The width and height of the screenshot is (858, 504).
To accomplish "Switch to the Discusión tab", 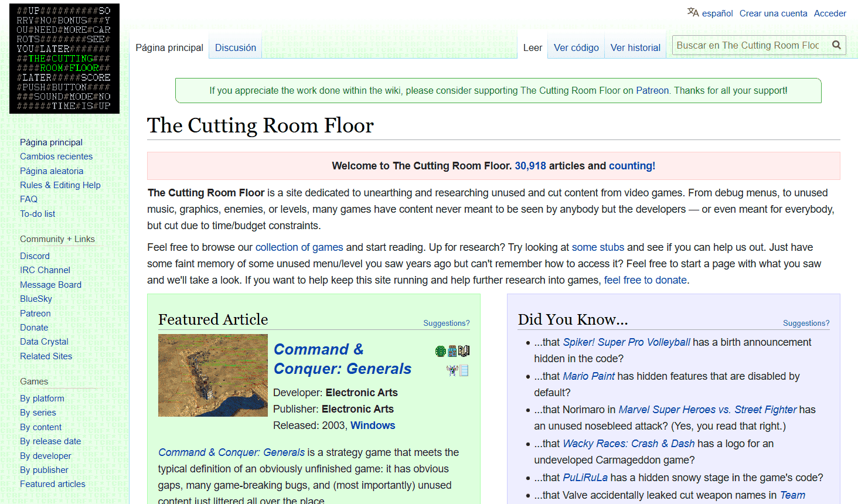I will click(x=235, y=47).
